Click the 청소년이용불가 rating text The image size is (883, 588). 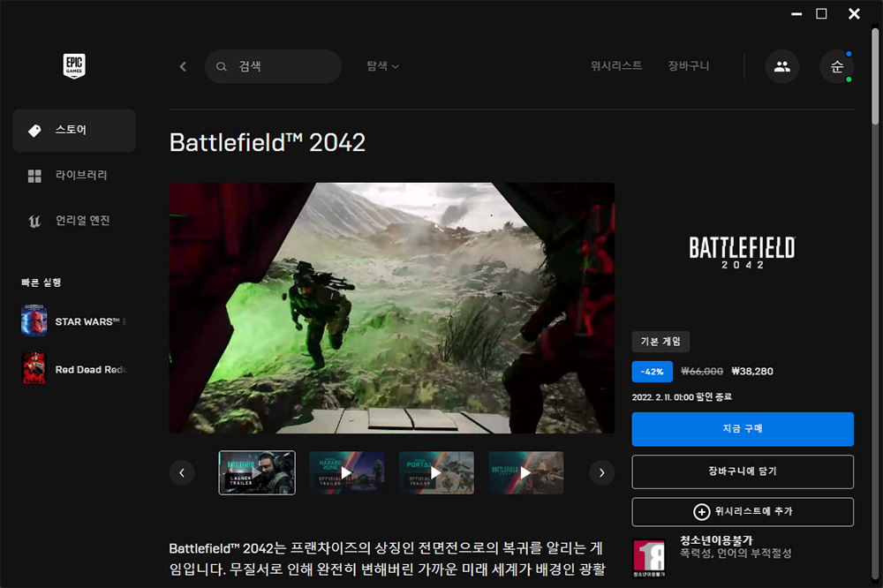716,540
